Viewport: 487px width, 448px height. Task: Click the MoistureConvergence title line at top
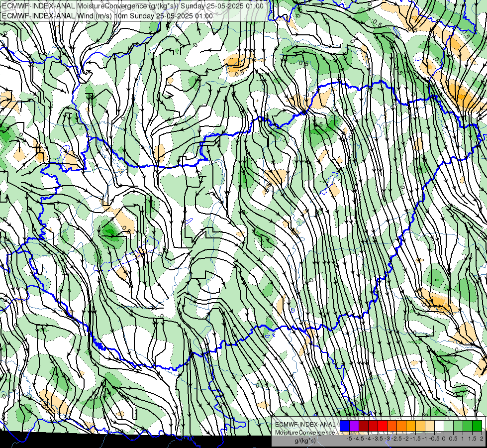(133, 6)
